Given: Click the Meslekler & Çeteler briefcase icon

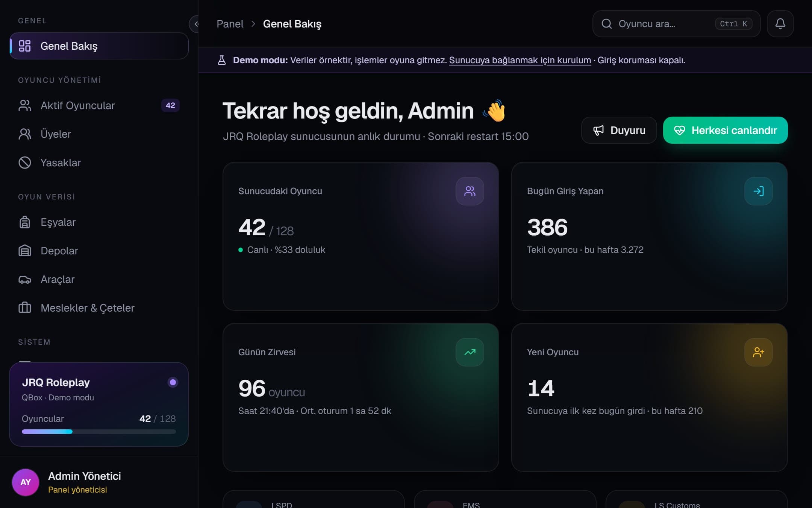Looking at the screenshot, I should (x=25, y=308).
